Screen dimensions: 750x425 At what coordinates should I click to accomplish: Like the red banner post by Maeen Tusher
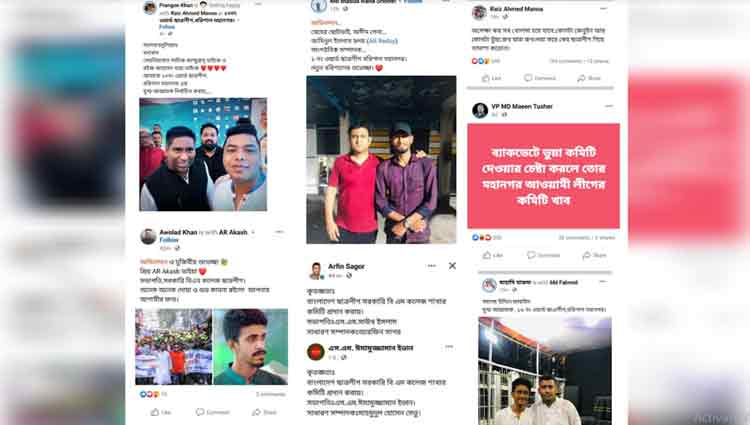493,255
